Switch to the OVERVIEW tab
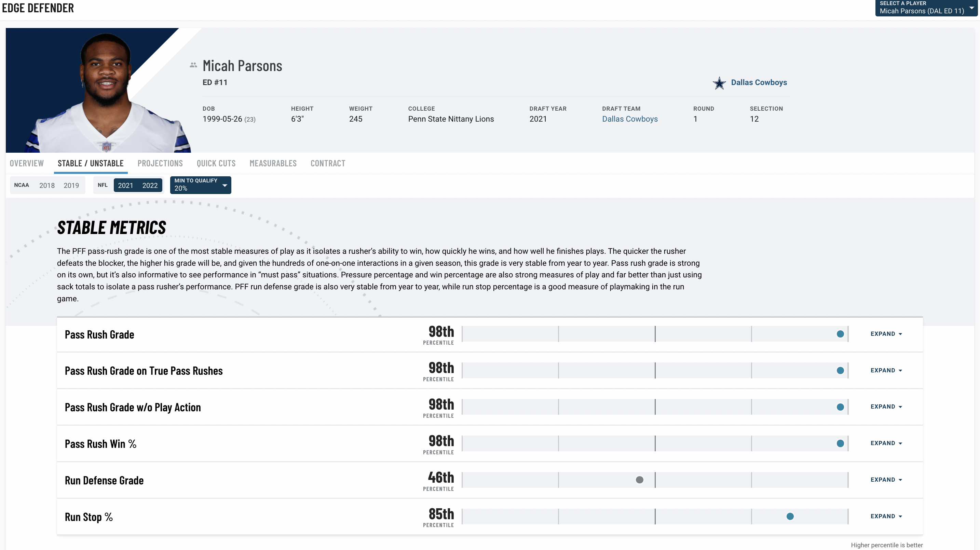This screenshot has height=550, width=980. [25, 163]
